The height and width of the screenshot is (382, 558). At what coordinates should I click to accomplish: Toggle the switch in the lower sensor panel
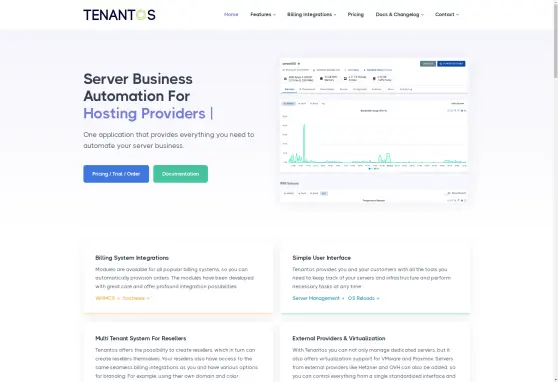click(x=447, y=193)
